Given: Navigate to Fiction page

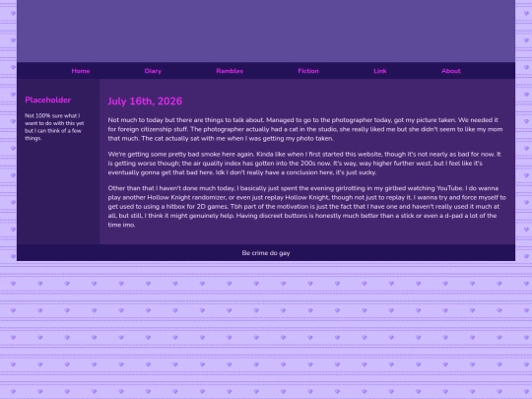Looking at the screenshot, I should point(308,71).
